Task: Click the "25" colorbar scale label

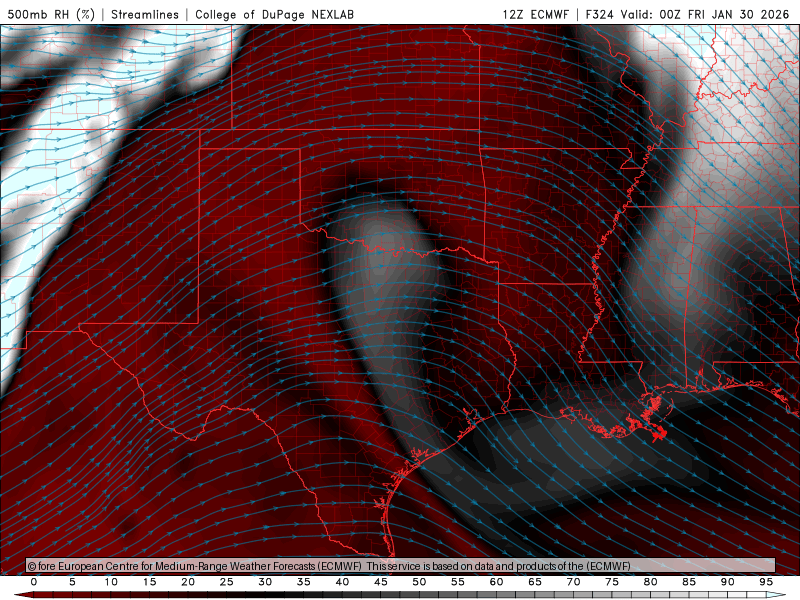Action: [x=227, y=582]
